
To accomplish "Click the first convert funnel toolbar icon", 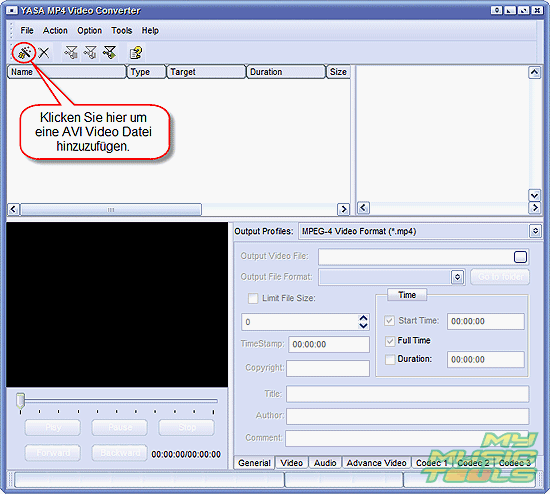I will [x=71, y=53].
